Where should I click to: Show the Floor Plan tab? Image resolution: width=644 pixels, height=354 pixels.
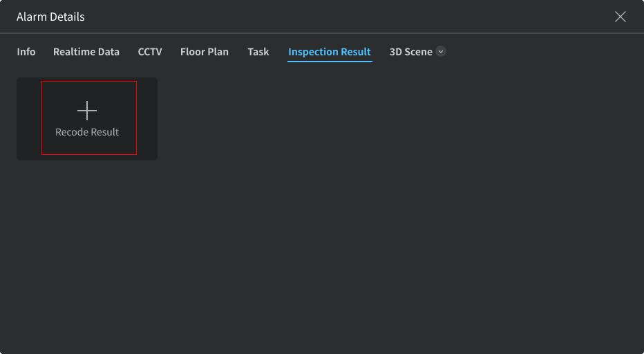click(205, 52)
